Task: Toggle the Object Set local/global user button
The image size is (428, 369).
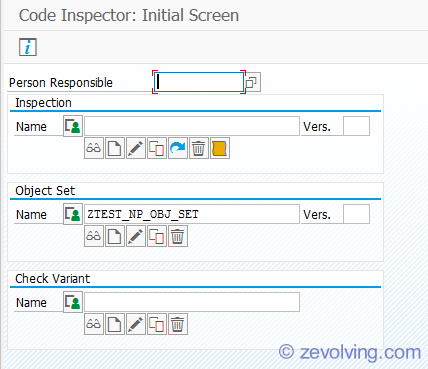Action: [x=73, y=214]
